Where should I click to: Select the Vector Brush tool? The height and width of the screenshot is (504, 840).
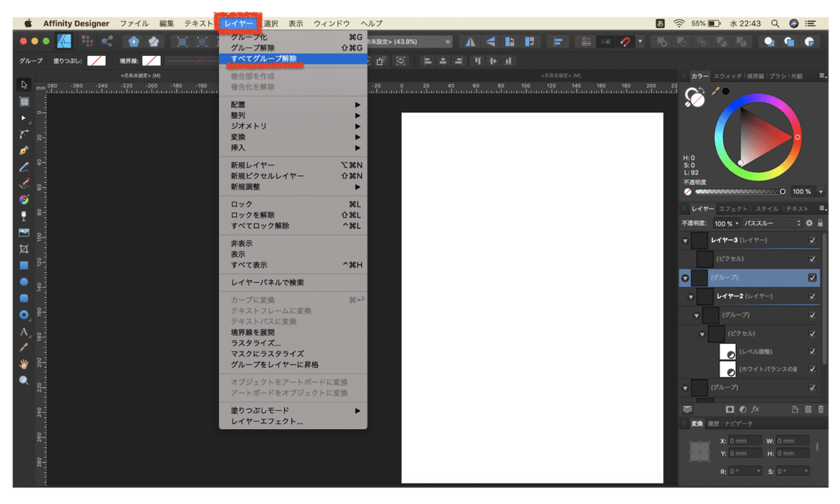pos(24,183)
